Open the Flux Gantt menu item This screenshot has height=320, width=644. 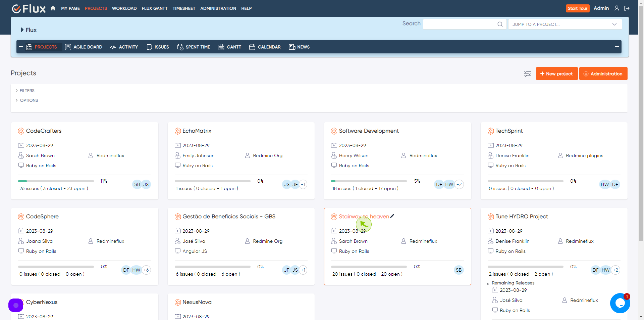coord(155,8)
